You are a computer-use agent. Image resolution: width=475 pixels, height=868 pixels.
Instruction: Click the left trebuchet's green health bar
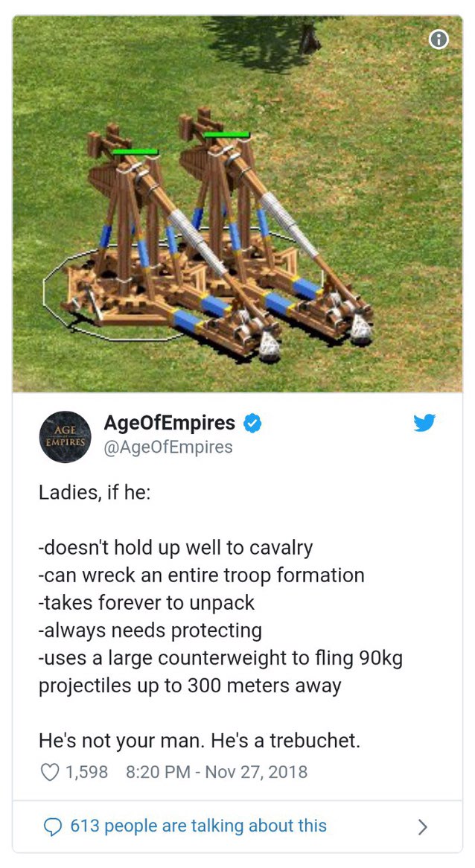[x=135, y=152]
